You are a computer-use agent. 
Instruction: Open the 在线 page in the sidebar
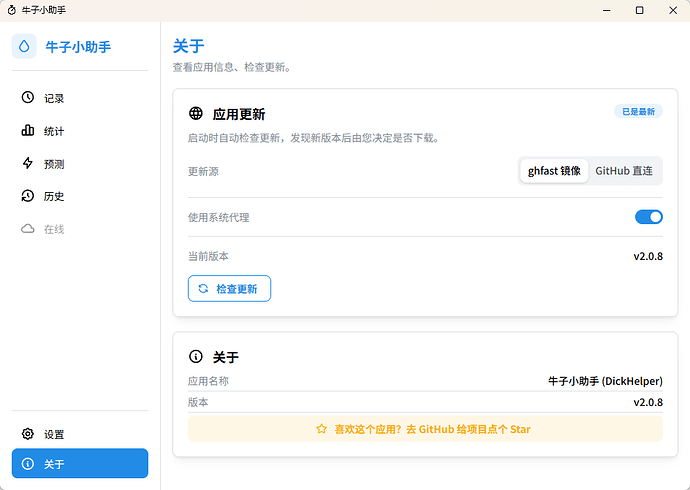click(x=80, y=229)
